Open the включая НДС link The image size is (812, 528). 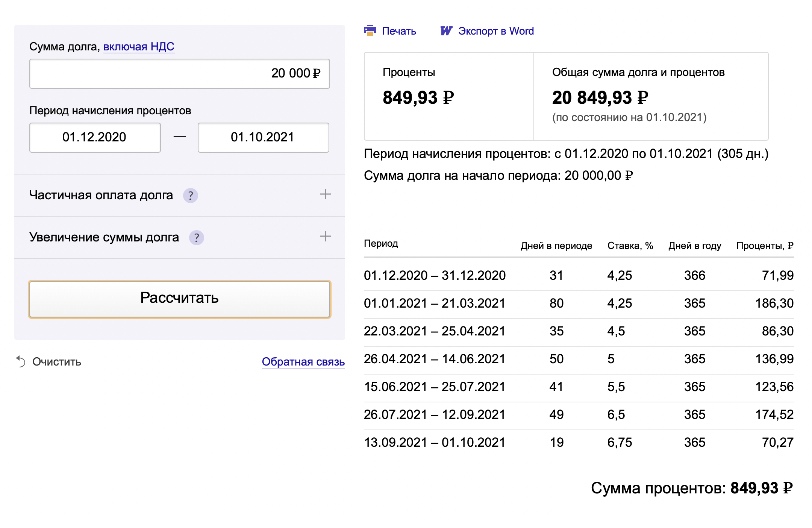139,47
